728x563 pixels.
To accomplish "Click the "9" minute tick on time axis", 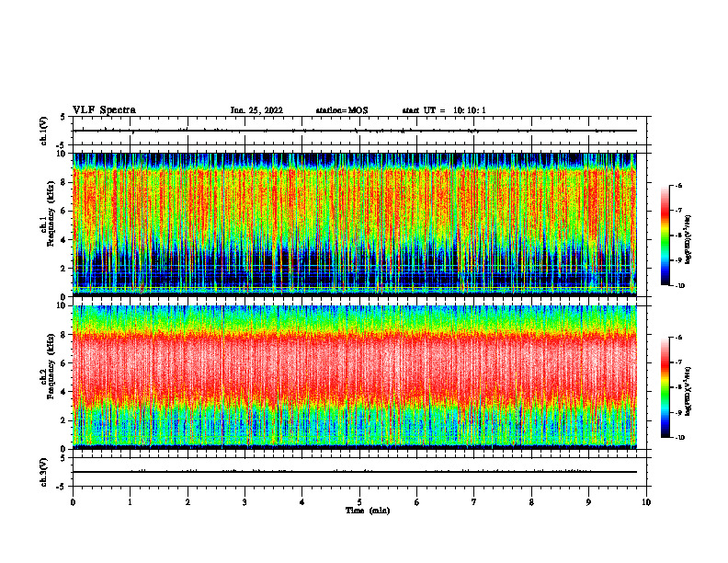I will tap(588, 502).
